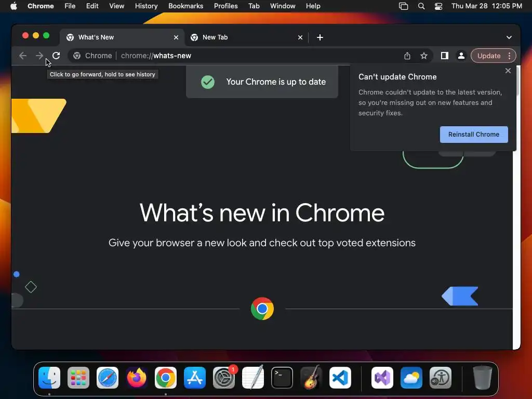The image size is (532, 399).
Task: Close the New Tab tab
Action: (300, 37)
